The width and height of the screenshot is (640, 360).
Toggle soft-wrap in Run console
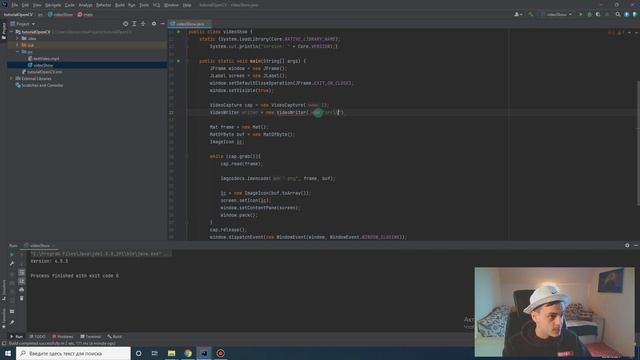tap(22, 272)
